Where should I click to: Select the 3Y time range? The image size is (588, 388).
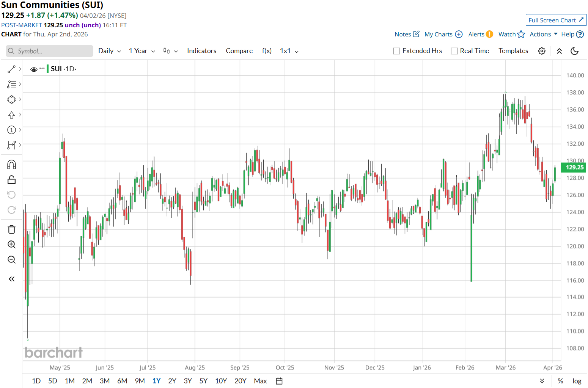(x=188, y=381)
